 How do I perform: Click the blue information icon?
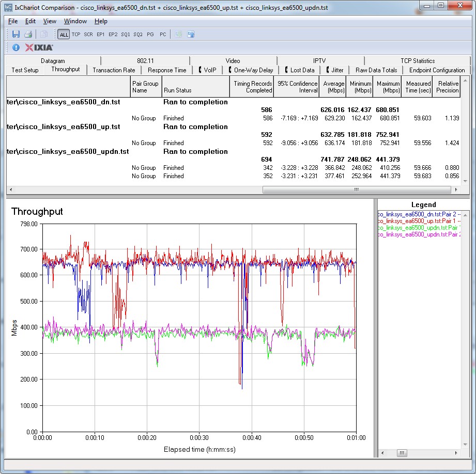click(16, 48)
